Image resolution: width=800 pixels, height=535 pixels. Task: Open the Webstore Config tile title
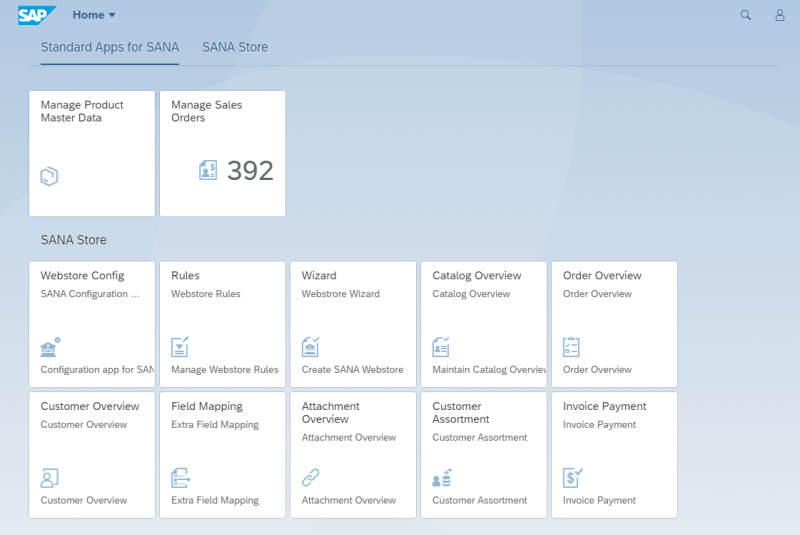coord(82,275)
